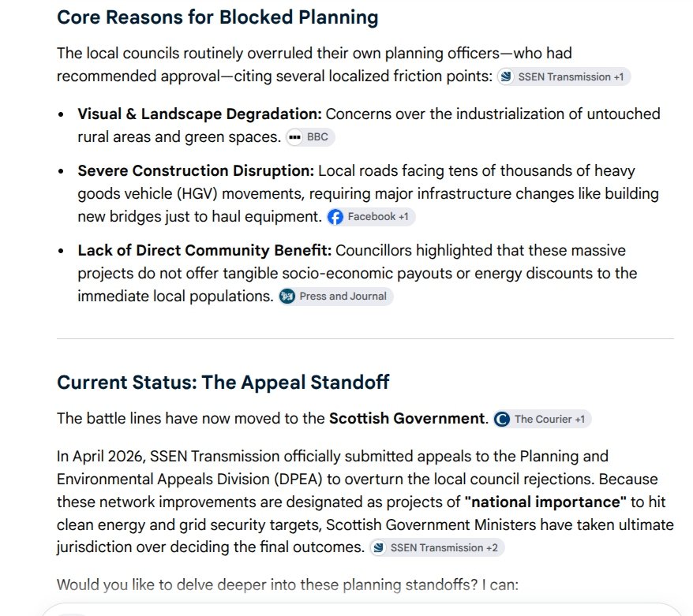This screenshot has width=693, height=616.
Task: Click the bold "Lack of Direct Community Benefit:" text
Action: 204,250
